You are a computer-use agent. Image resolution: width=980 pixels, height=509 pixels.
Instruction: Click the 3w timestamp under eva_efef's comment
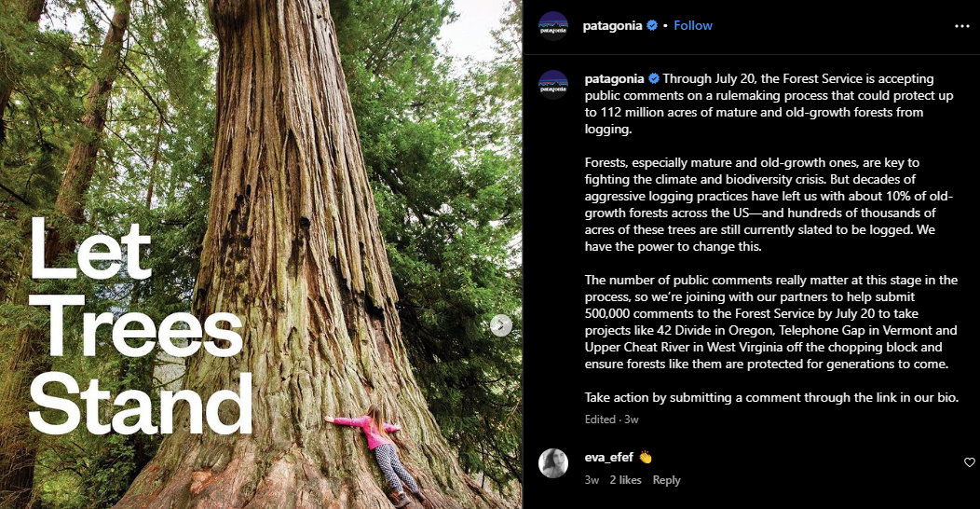coord(592,480)
